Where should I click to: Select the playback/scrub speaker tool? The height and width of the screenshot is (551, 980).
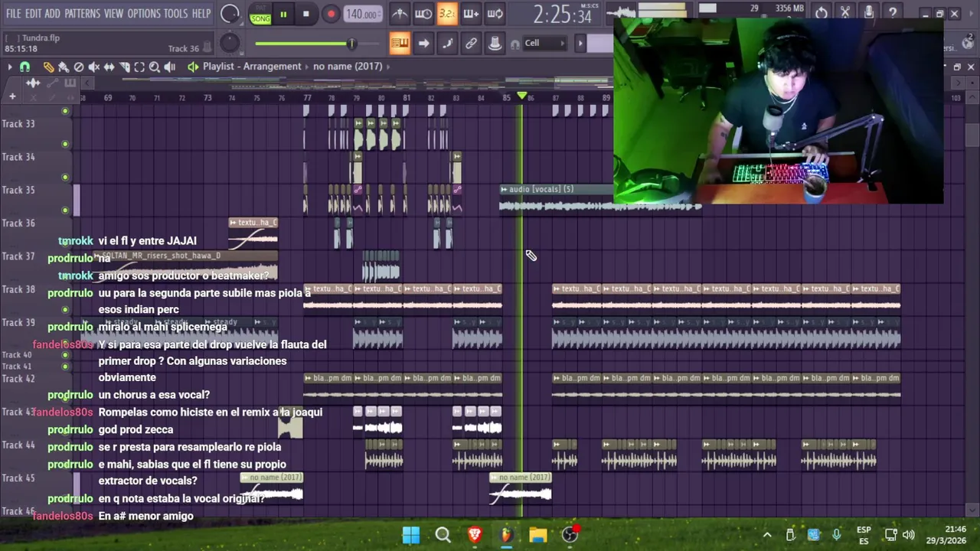(x=169, y=67)
